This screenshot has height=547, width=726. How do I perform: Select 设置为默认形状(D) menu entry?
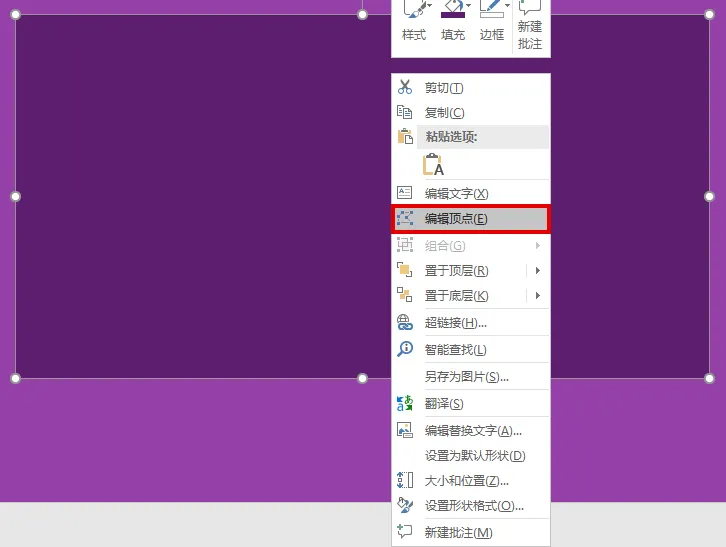click(x=471, y=456)
